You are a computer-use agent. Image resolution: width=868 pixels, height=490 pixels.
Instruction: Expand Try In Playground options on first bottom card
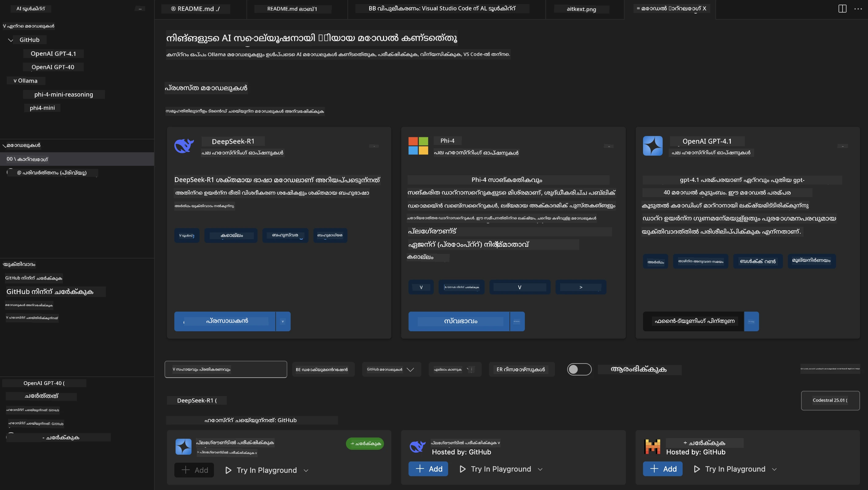306,470
